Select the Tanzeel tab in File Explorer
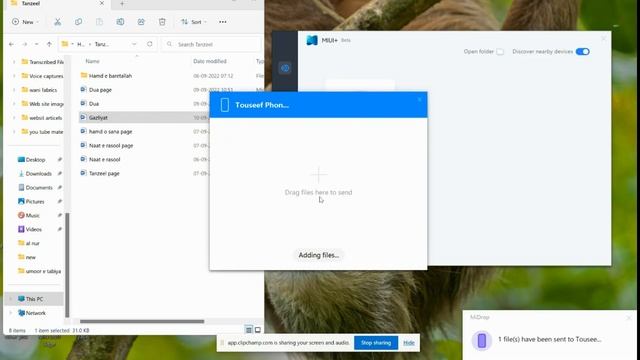 [x=57, y=4]
